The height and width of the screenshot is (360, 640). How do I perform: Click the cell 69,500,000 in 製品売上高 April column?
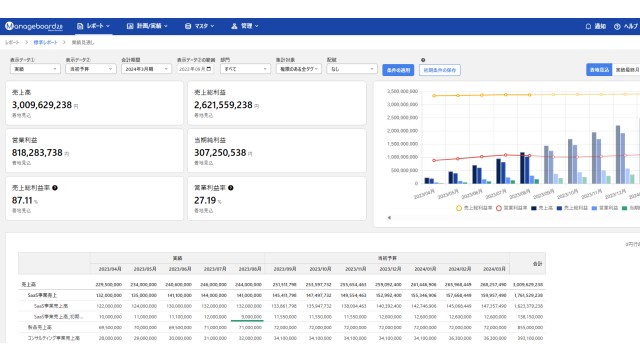pyautogui.click(x=110, y=327)
